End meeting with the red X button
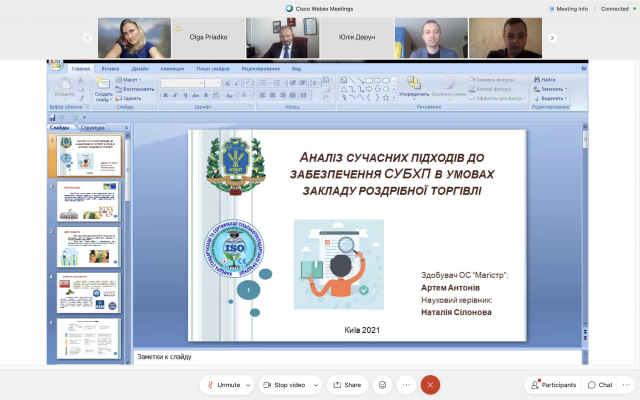This screenshot has height=400, width=640. pos(430,384)
